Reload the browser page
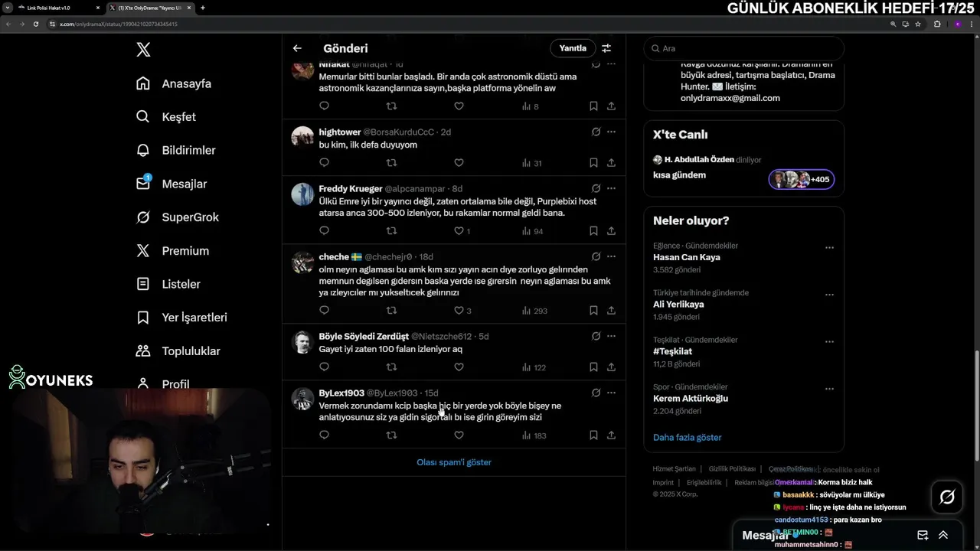The width and height of the screenshot is (980, 551). 35,24
